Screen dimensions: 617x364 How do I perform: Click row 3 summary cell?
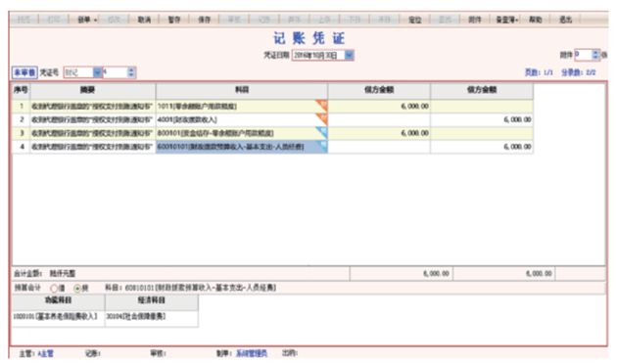[92, 133]
